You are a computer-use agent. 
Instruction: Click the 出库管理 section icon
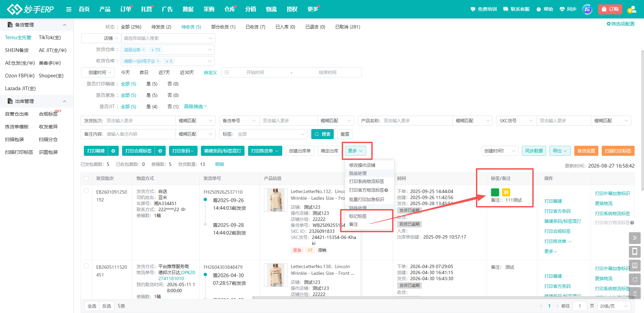click(x=10, y=101)
